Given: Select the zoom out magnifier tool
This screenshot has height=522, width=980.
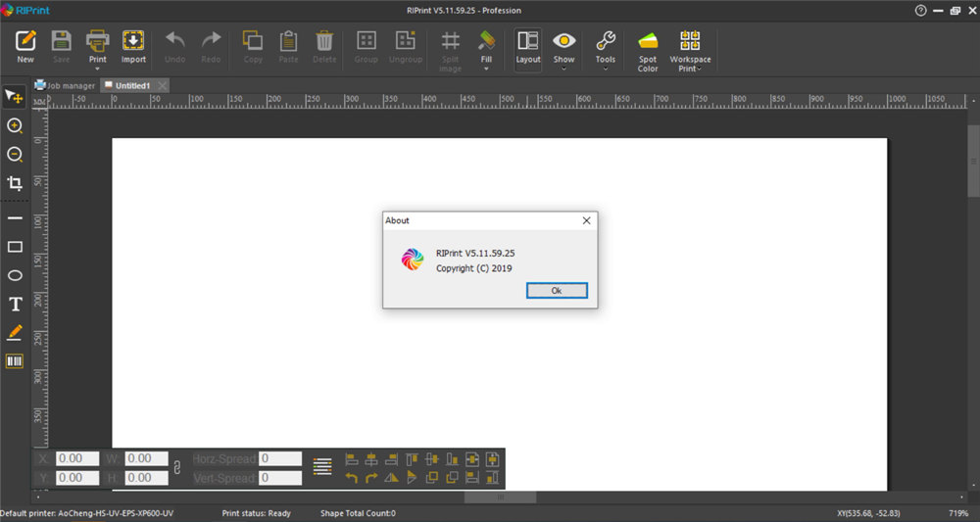Looking at the screenshot, I should click(x=15, y=155).
